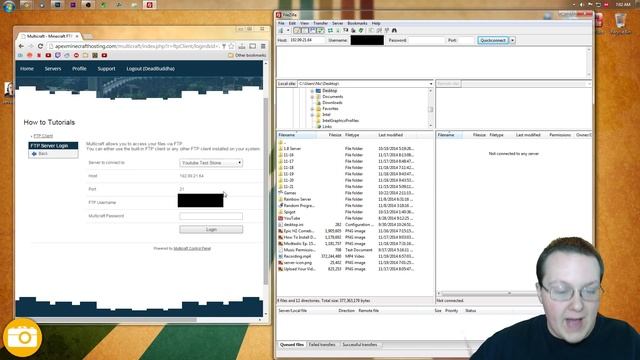Open the Server to connect to dropdown
640x360 pixels.
[x=211, y=162]
